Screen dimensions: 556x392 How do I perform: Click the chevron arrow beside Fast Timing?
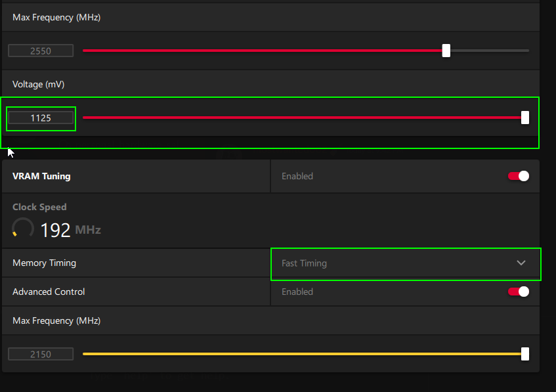coord(521,263)
